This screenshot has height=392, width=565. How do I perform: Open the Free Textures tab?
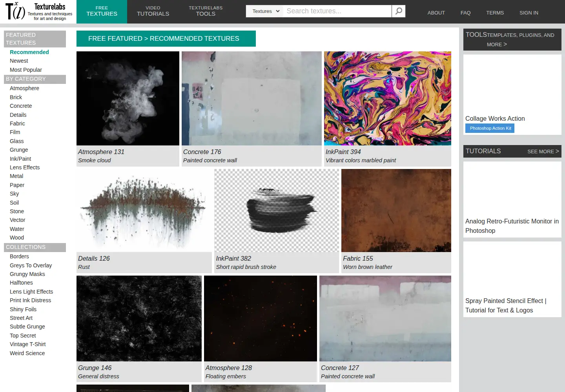tap(102, 11)
